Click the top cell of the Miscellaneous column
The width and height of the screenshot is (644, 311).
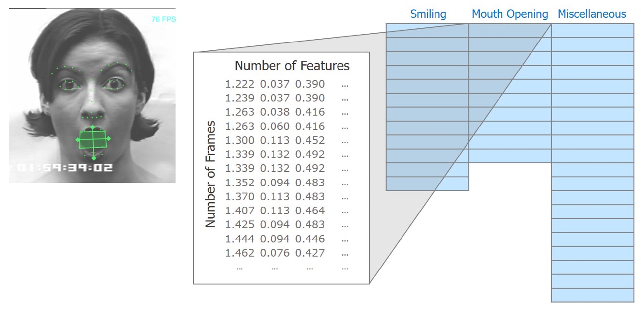[x=593, y=31]
